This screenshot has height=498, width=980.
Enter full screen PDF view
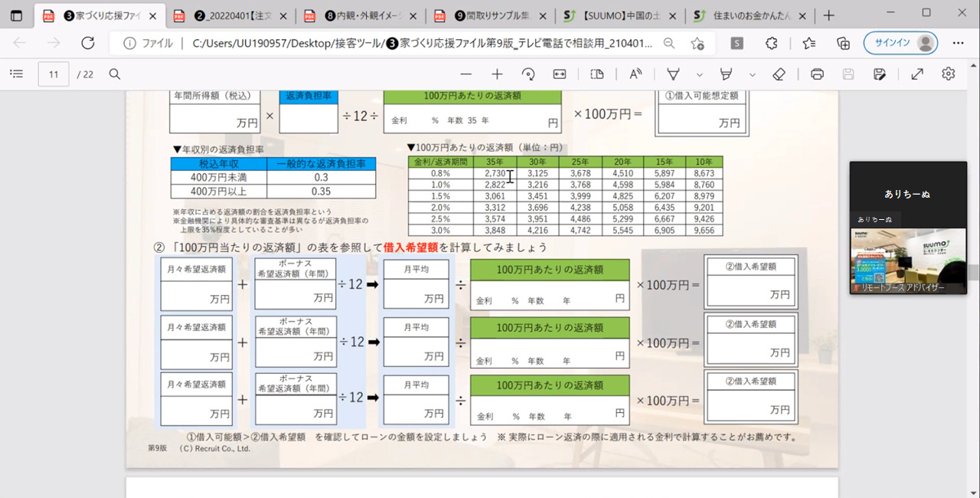tap(917, 74)
